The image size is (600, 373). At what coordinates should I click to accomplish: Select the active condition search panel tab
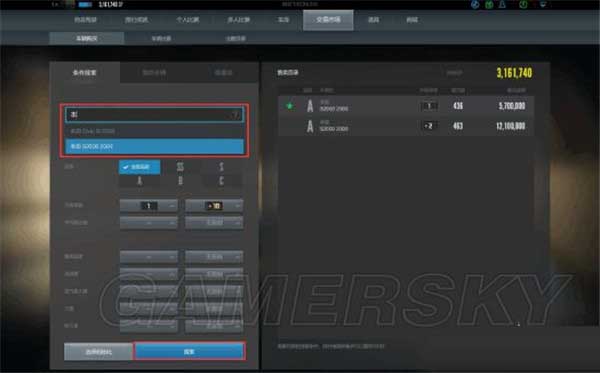(85, 72)
